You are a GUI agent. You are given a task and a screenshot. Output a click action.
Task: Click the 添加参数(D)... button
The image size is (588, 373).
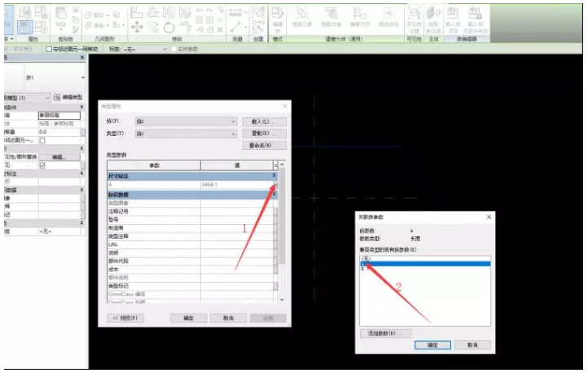tap(386, 333)
